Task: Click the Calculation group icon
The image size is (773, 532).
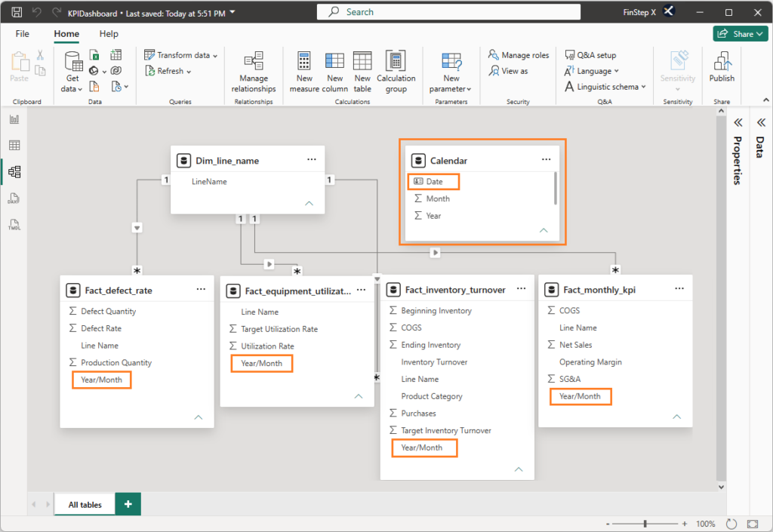Action: pyautogui.click(x=396, y=61)
